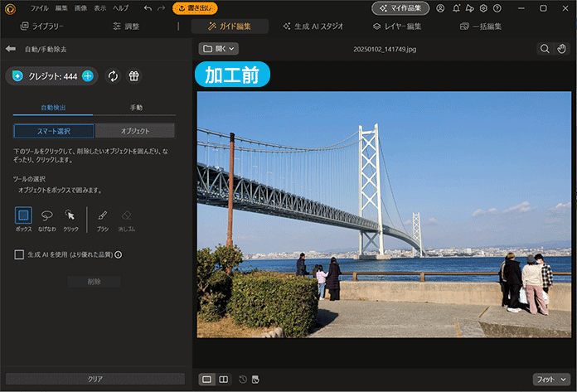This screenshot has width=577, height=392.
Task: Open マイ作品集 button
Action: coord(400,8)
